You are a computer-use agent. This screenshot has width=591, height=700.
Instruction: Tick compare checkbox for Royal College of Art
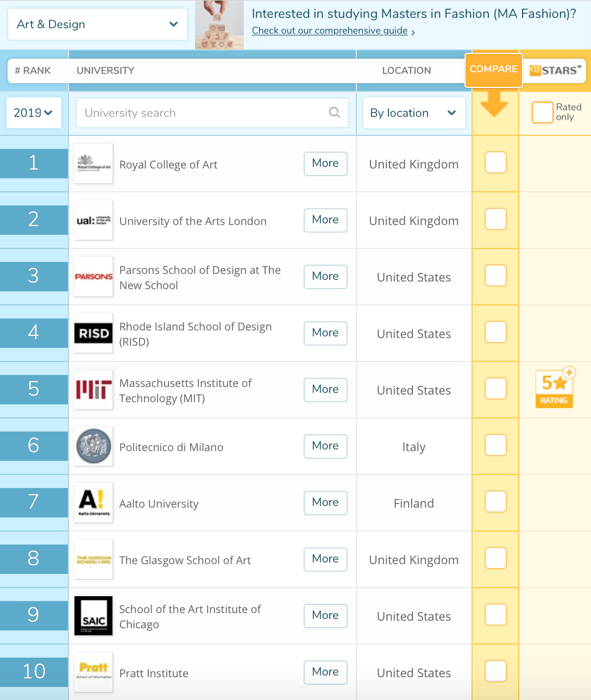tap(495, 162)
